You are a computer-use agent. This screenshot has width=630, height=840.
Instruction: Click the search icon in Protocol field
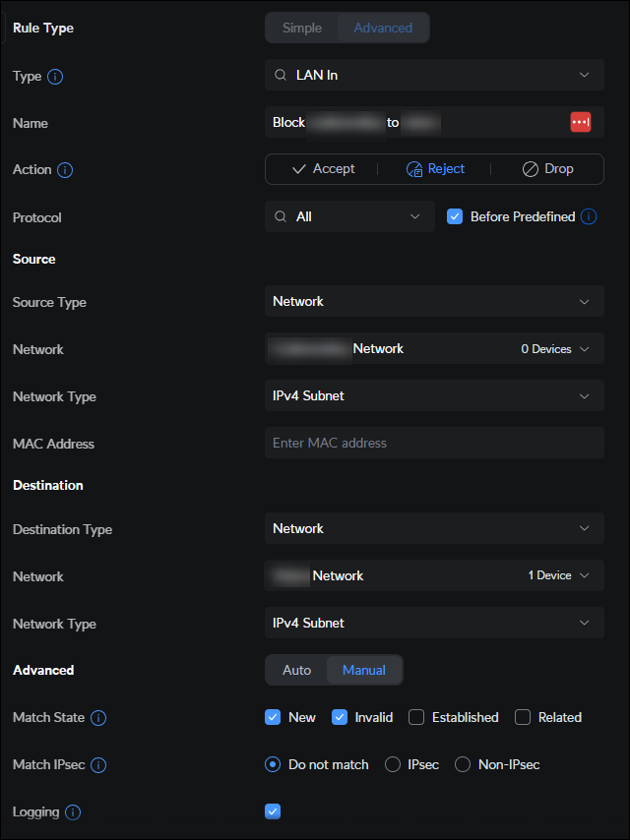click(282, 216)
